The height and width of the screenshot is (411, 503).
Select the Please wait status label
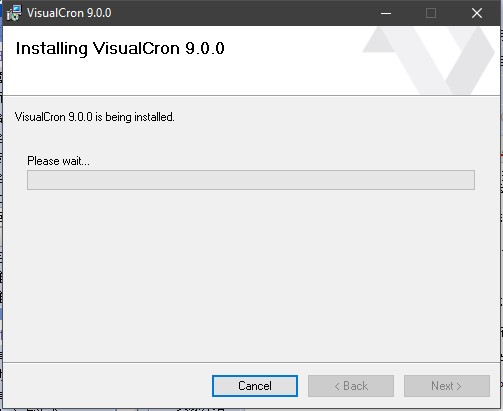point(58,161)
